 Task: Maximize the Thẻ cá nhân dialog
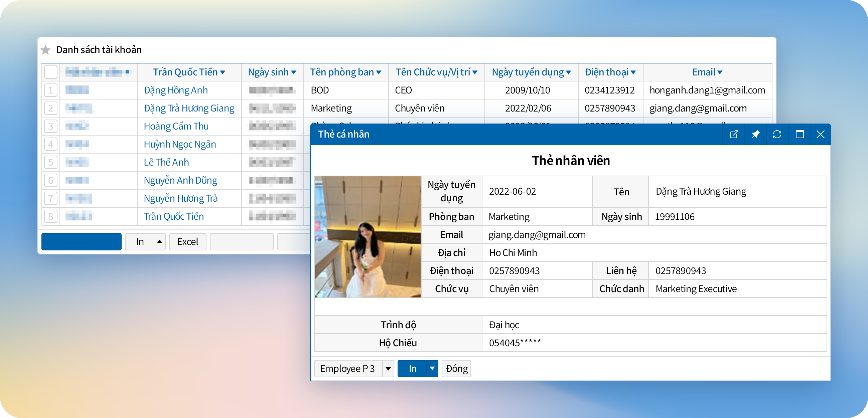800,135
